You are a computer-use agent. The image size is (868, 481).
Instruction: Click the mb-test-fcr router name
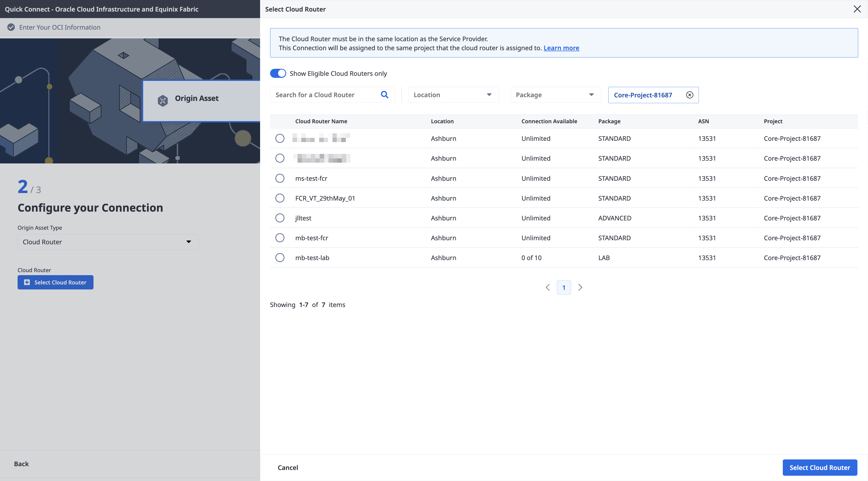click(x=311, y=238)
